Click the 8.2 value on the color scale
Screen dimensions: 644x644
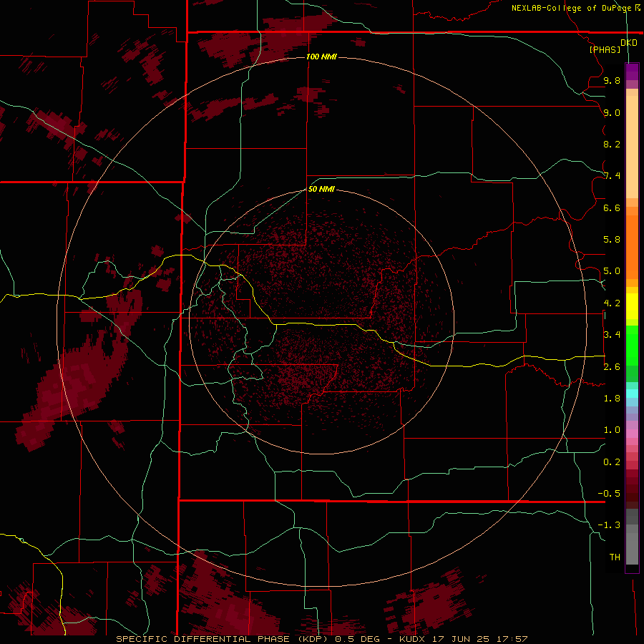[612, 144]
